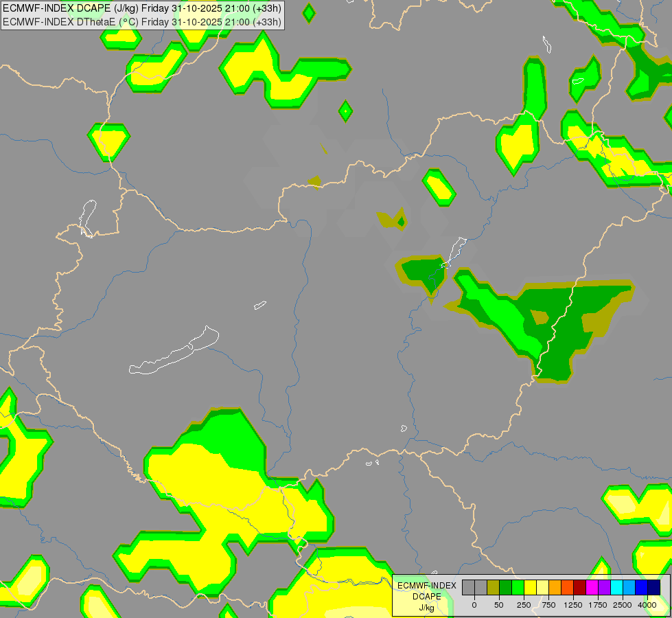Click the legend value 0
The image size is (672, 618).
474,605
